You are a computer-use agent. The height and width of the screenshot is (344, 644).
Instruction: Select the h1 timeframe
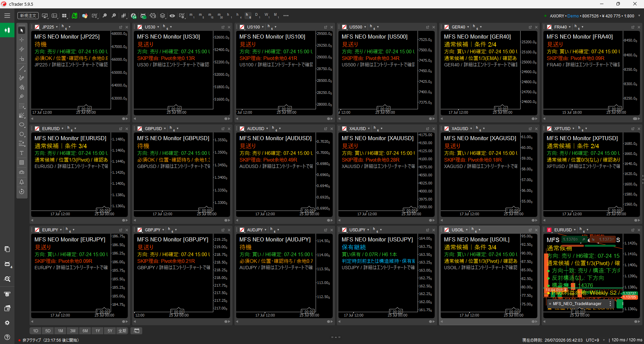[x=229, y=15]
